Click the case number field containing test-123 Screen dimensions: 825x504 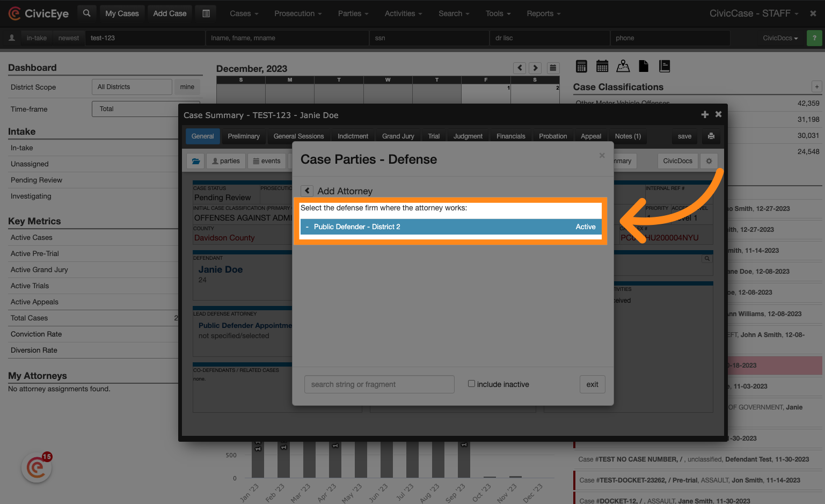(x=145, y=38)
